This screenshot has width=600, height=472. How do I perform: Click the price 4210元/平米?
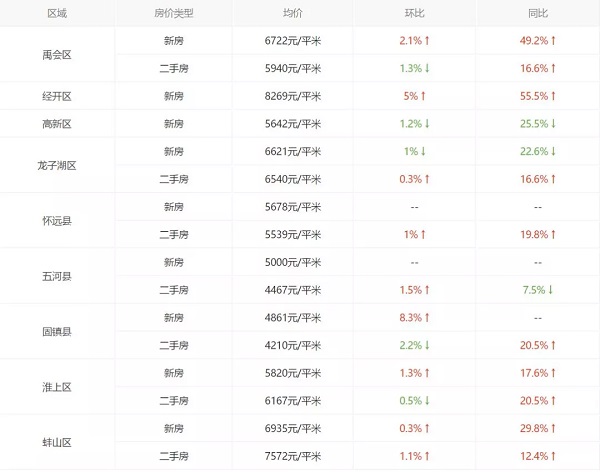coord(293,345)
